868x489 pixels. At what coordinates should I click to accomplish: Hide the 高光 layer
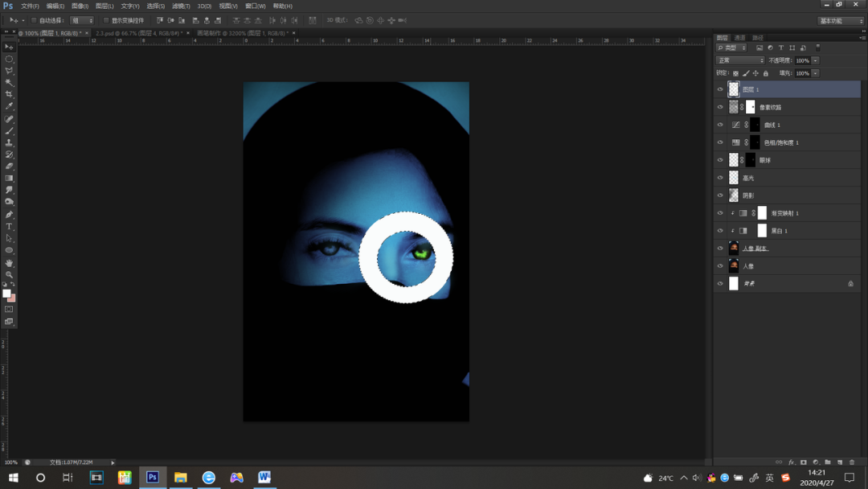coord(720,178)
